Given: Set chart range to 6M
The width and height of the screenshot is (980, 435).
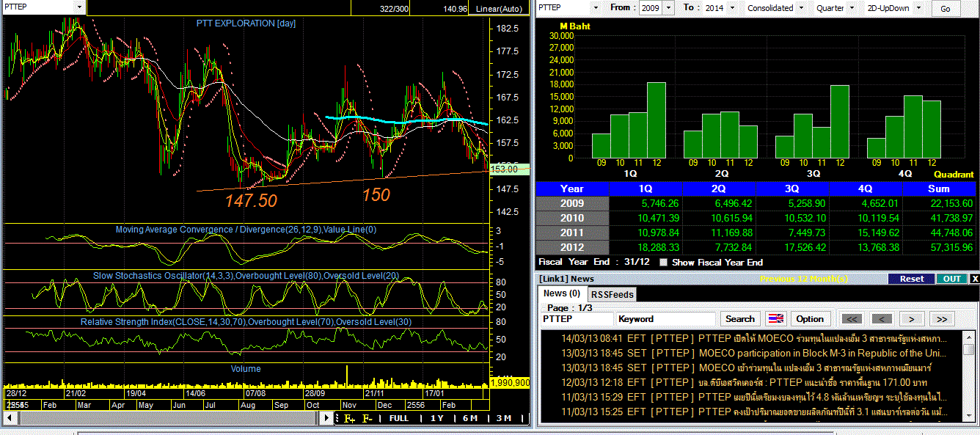Looking at the screenshot, I should tap(469, 418).
